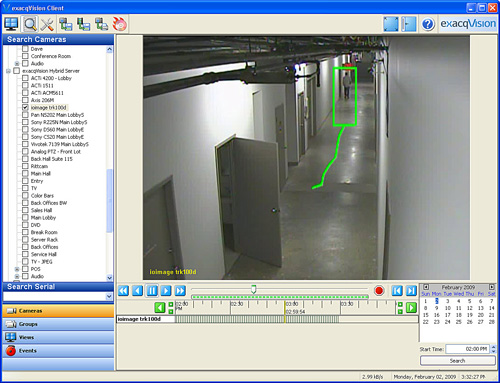Switch to the Groups tab
This screenshot has width=500, height=383.
coord(58,324)
